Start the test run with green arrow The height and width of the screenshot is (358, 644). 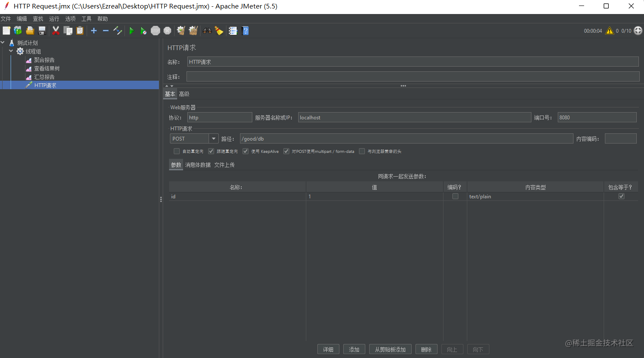(132, 31)
